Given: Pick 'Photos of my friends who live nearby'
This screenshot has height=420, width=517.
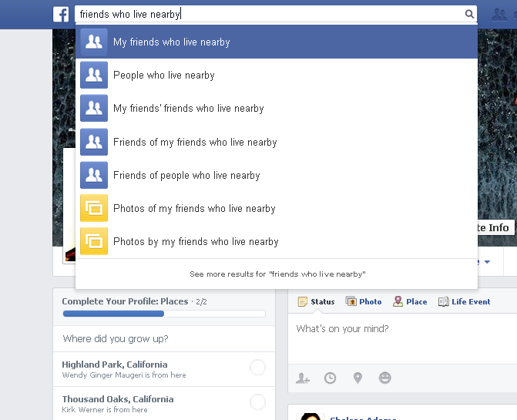Looking at the screenshot, I should pos(277,208).
